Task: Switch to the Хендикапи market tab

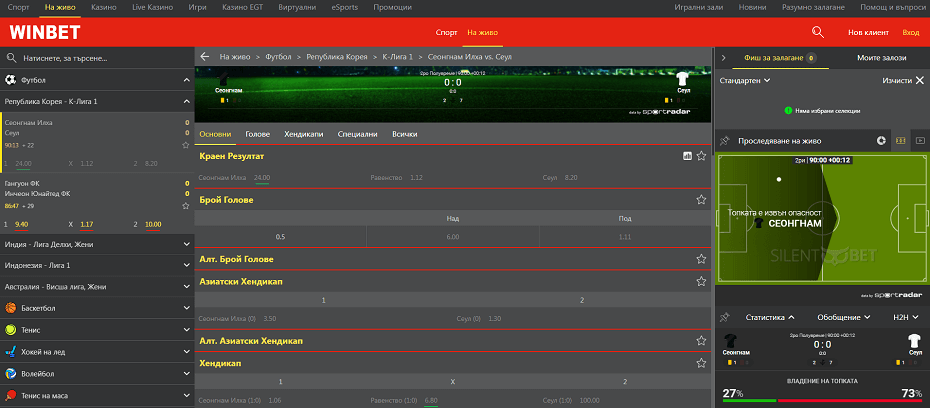Action: point(303,134)
